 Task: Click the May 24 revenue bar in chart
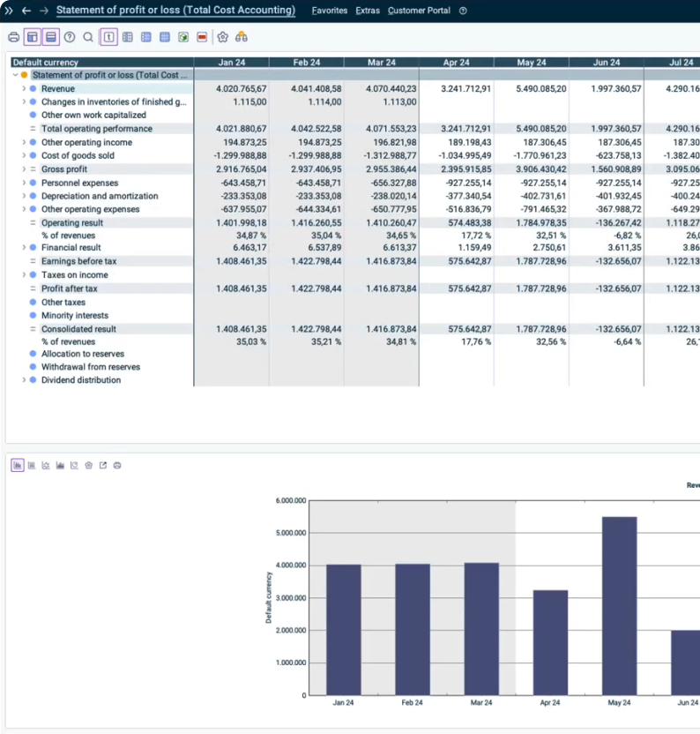click(x=619, y=605)
